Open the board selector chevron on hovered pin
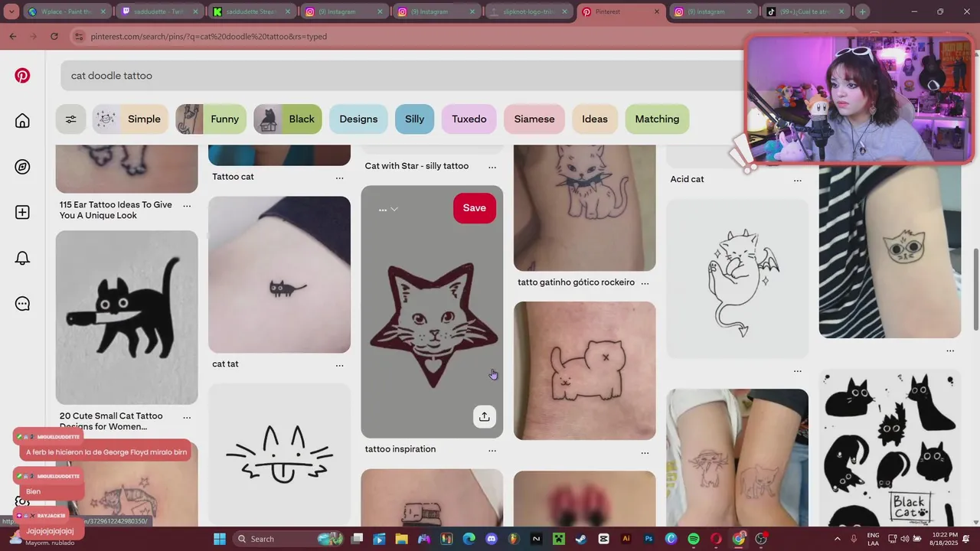The image size is (980, 551). pos(394,209)
